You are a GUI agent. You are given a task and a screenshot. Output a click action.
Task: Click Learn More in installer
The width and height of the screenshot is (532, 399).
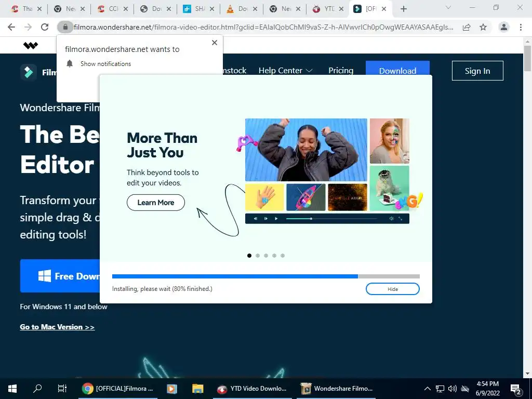pos(156,203)
